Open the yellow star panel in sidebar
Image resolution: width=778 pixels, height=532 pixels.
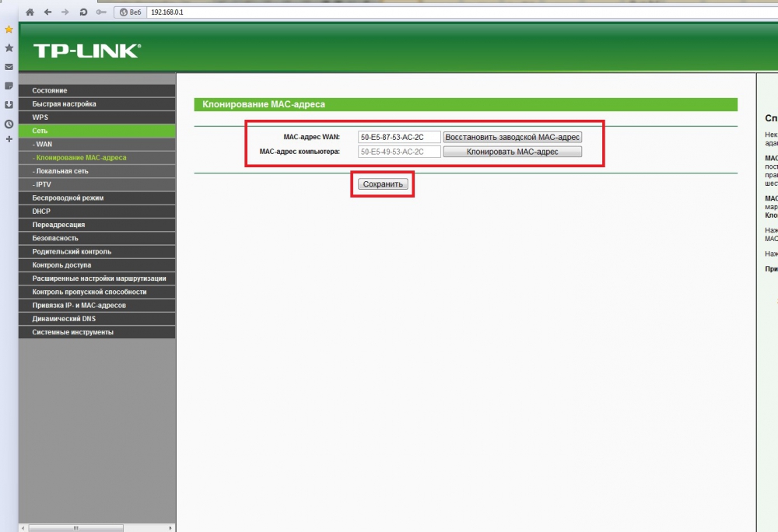[x=9, y=30]
